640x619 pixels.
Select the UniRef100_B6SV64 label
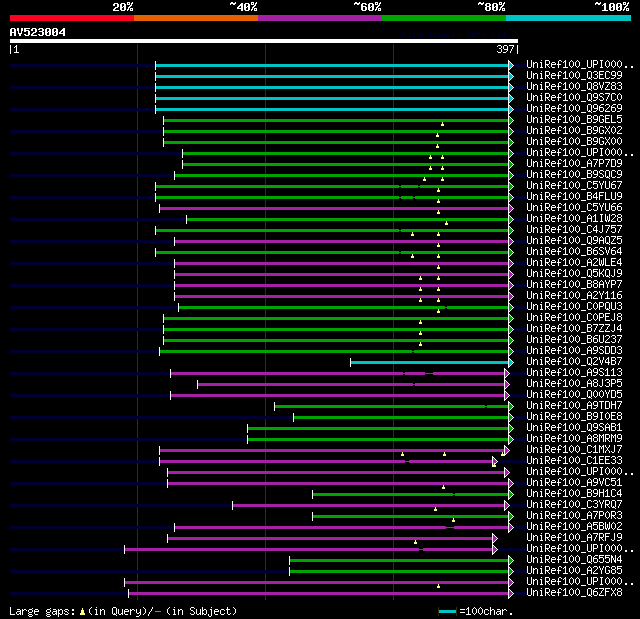pyautogui.click(x=574, y=252)
